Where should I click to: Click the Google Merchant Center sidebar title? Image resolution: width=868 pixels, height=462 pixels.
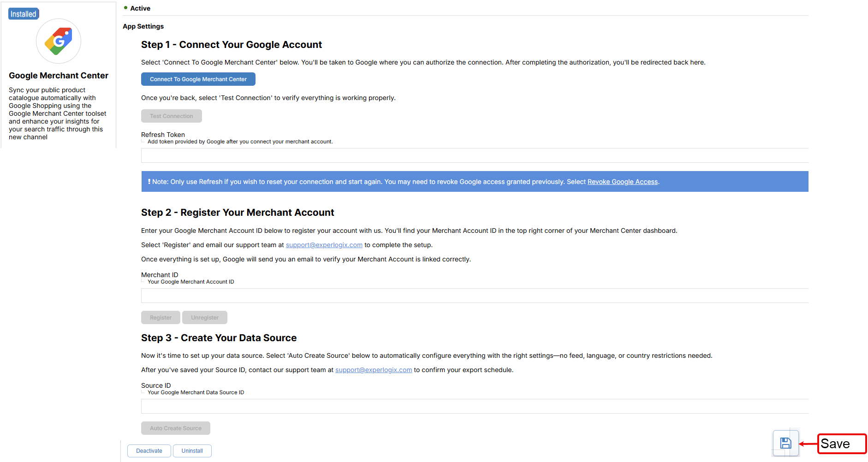[59, 76]
